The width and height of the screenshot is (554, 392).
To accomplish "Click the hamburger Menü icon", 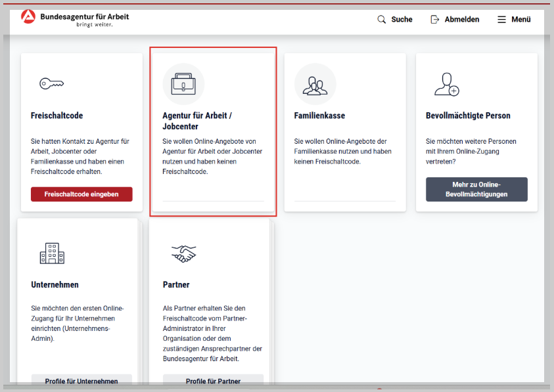I will click(501, 20).
